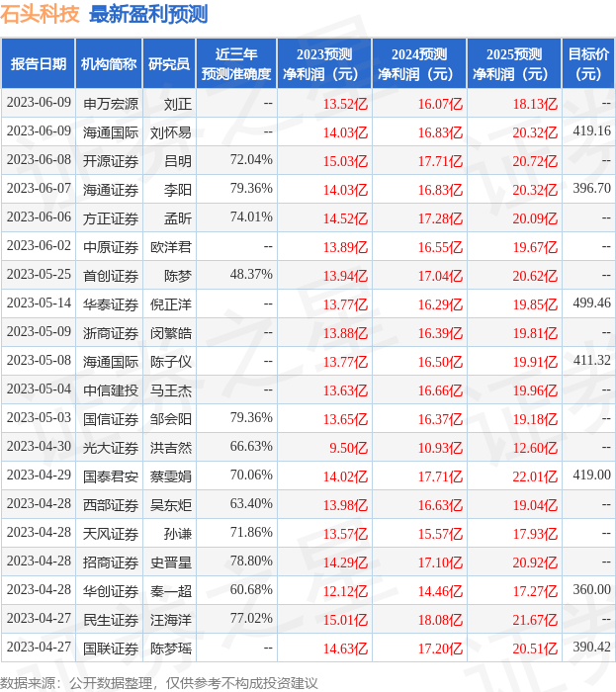Click date 2023-06-07
Viewport: 616px width, 692px height.
(39, 189)
